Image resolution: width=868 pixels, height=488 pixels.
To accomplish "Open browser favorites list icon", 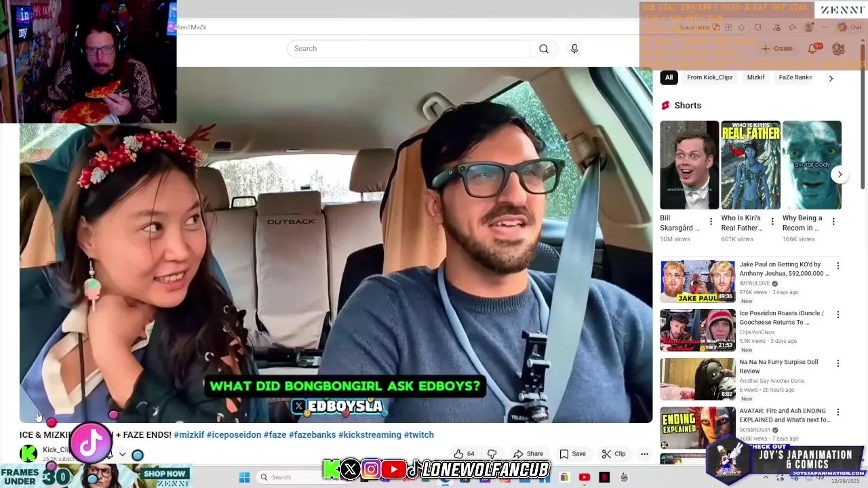I will [792, 28].
